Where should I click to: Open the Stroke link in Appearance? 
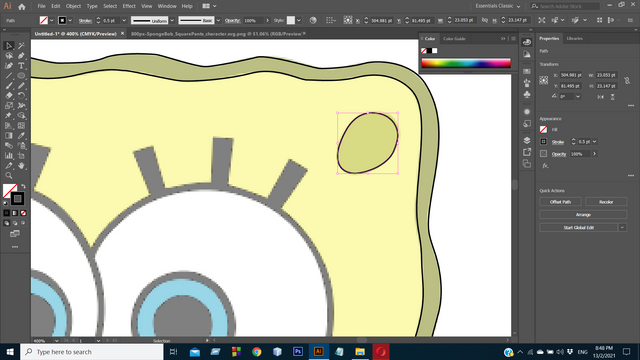click(558, 142)
